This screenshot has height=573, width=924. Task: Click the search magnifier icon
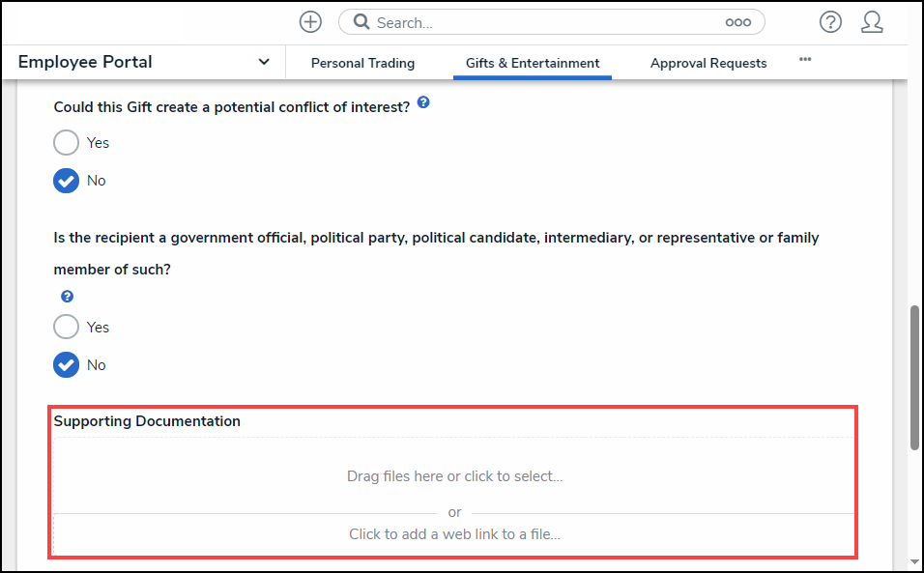pyautogui.click(x=361, y=22)
